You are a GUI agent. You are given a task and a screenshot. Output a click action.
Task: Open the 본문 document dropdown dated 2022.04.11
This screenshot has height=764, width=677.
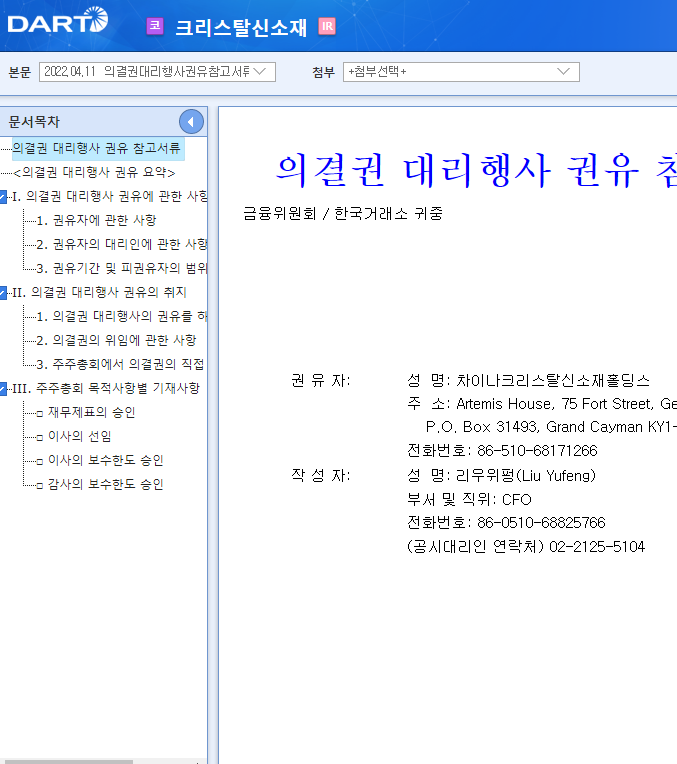pos(157,72)
